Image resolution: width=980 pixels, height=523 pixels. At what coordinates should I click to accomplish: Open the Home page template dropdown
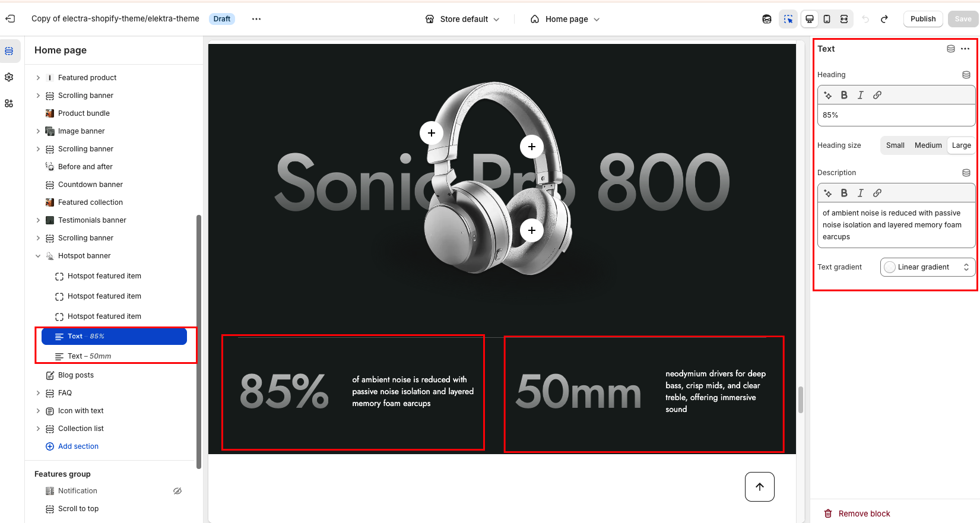tap(565, 19)
